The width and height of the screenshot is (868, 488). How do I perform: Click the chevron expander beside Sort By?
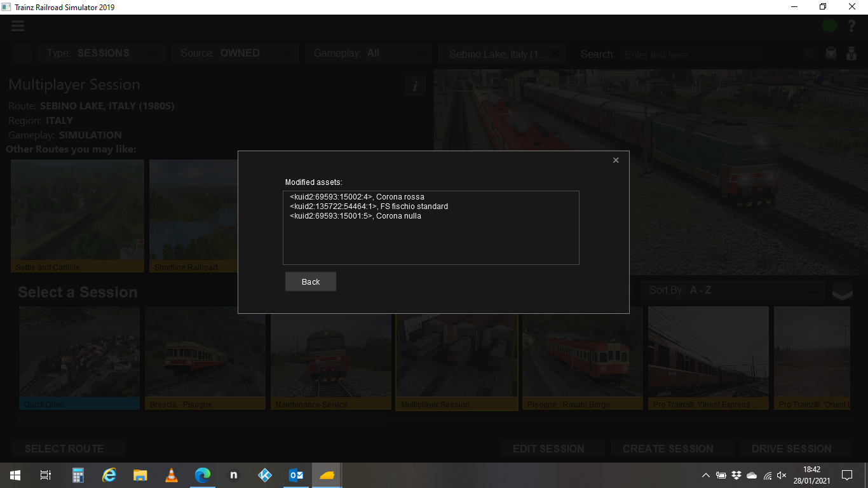click(843, 291)
